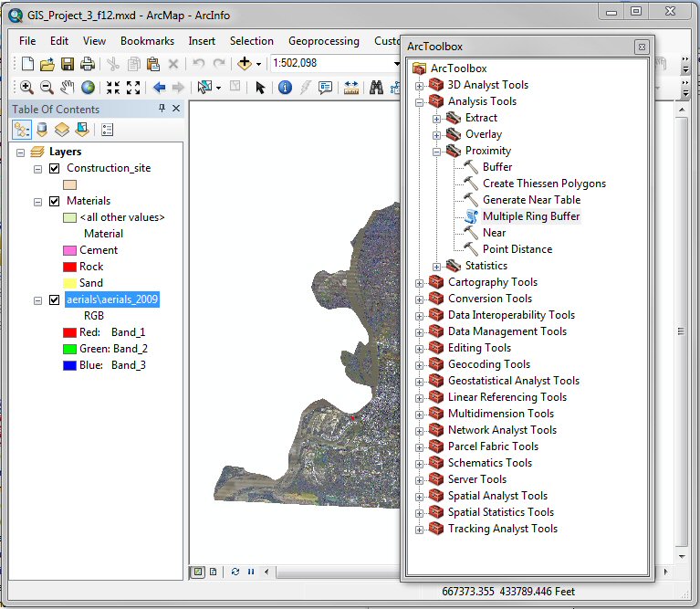Click the Construction_site symbol swatch
Image resolution: width=700 pixels, height=609 pixels.
pyautogui.click(x=69, y=184)
